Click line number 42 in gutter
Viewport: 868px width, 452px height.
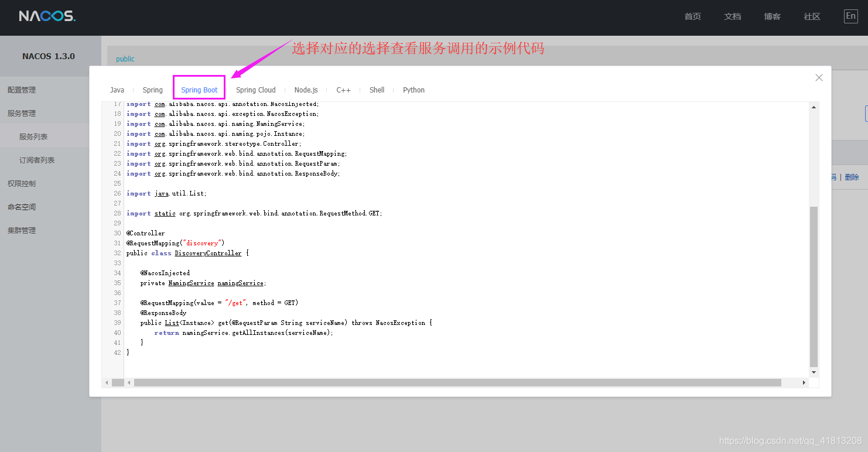[117, 353]
